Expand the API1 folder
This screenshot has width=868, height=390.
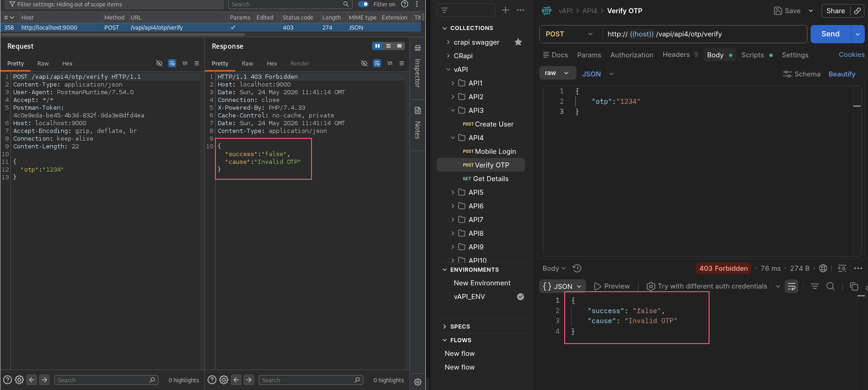point(453,83)
